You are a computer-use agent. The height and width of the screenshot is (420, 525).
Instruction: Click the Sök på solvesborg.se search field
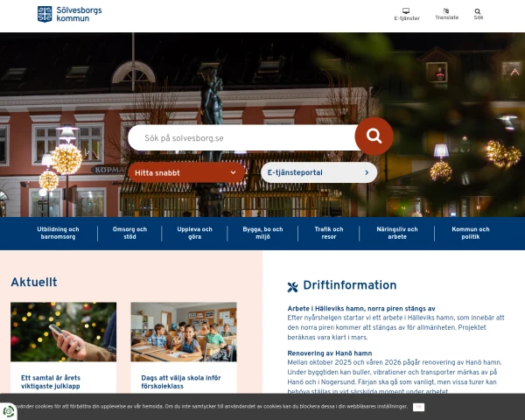coord(241,137)
